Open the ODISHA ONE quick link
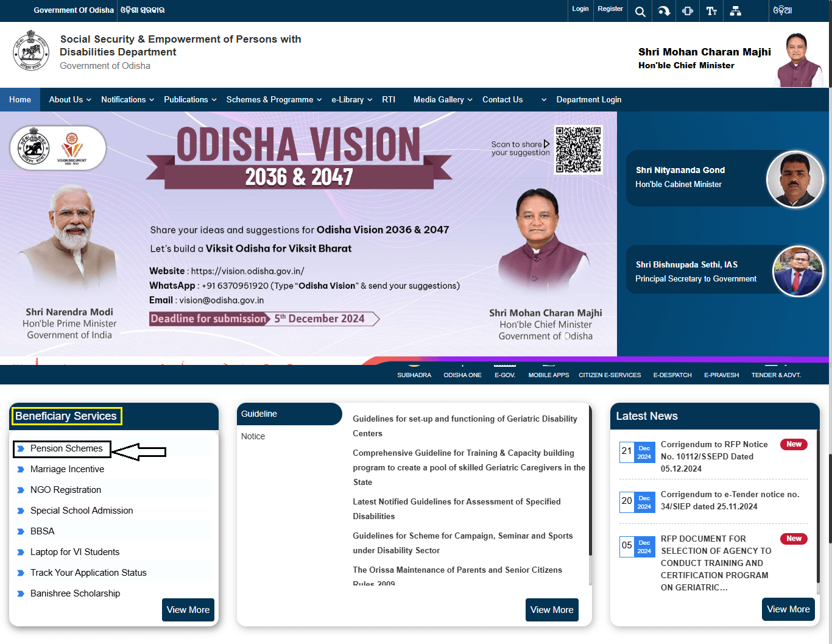This screenshot has width=832, height=644. coord(462,375)
